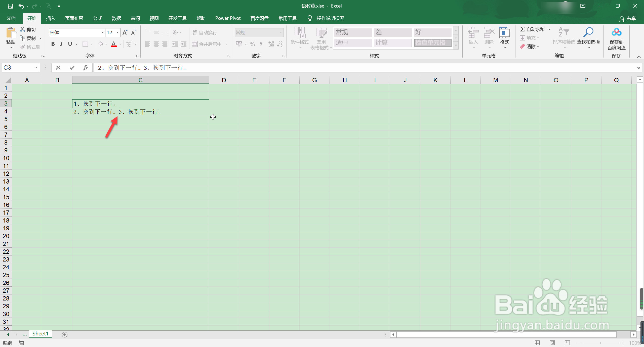Image resolution: width=644 pixels, height=347 pixels.
Task: Click Save to Baidu Netdisk icon
Action: pos(616,33)
